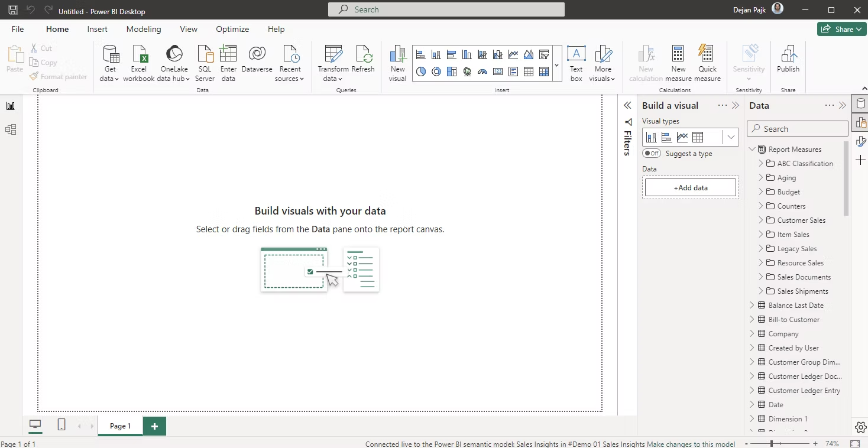Toggle Suggest a type switch
Viewport: 868px width, 448px height.
tap(652, 154)
